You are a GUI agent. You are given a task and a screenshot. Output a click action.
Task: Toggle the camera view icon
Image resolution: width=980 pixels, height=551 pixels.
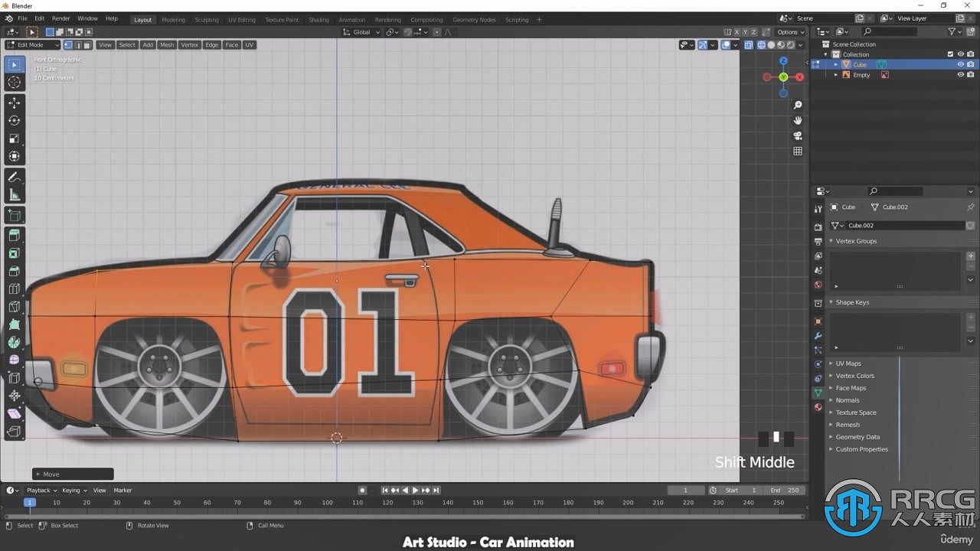coord(798,135)
